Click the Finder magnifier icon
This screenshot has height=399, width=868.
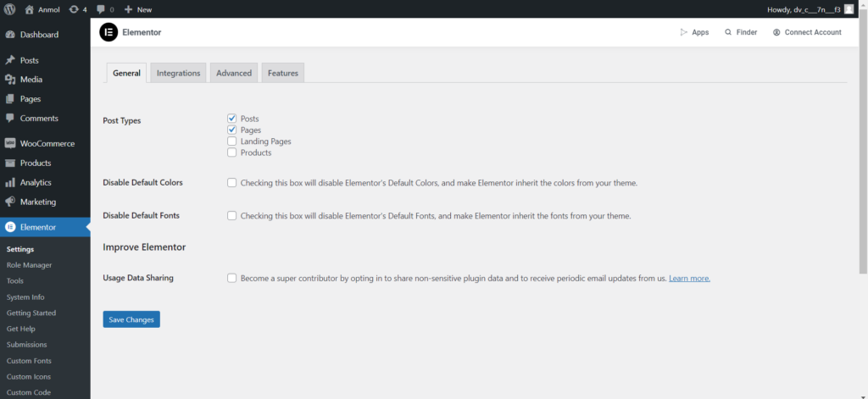point(728,32)
